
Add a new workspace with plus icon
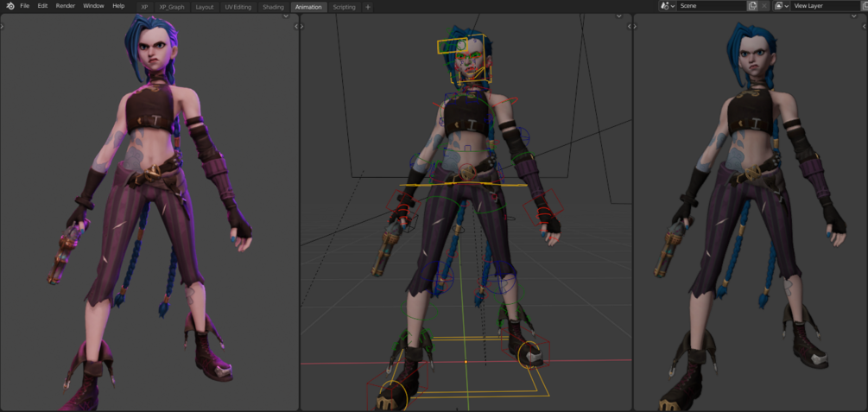(x=368, y=7)
